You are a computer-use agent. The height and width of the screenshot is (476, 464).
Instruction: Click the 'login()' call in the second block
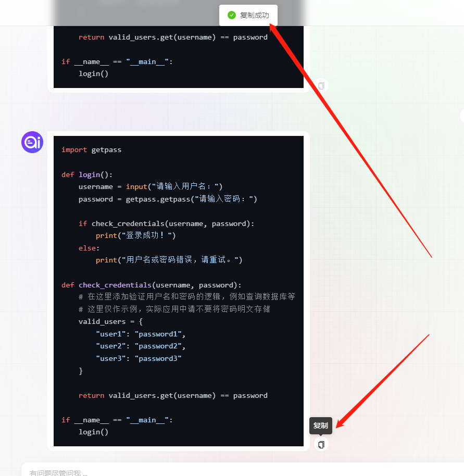93,432
